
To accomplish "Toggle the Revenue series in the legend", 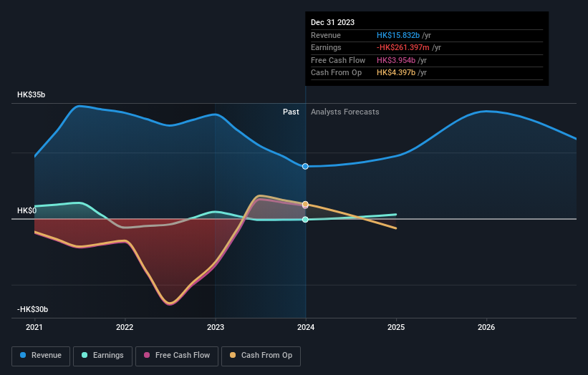I will point(41,356).
